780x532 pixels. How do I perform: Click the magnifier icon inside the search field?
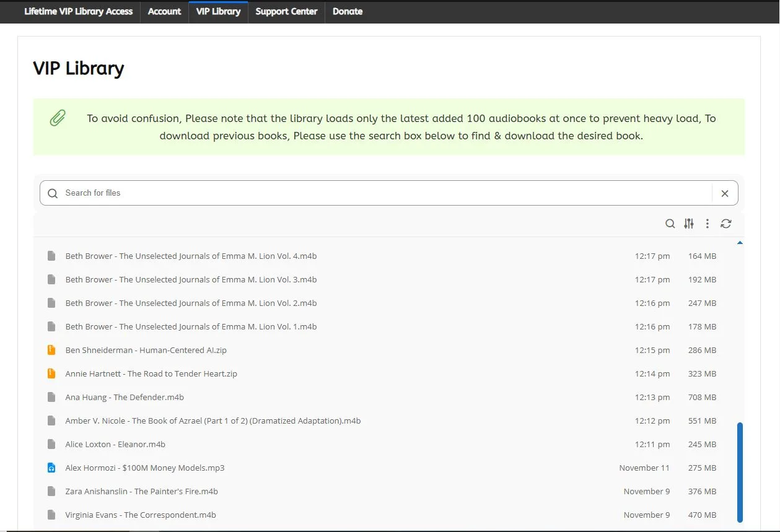tap(53, 193)
